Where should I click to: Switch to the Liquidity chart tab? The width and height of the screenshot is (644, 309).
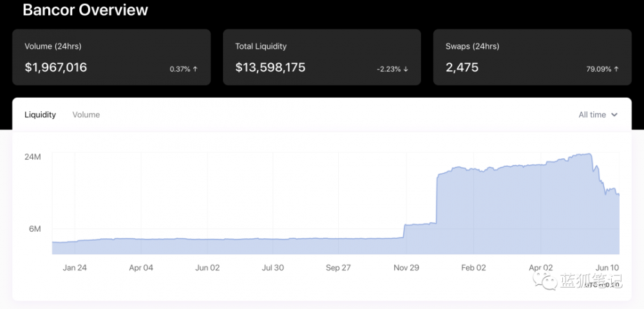tap(40, 115)
